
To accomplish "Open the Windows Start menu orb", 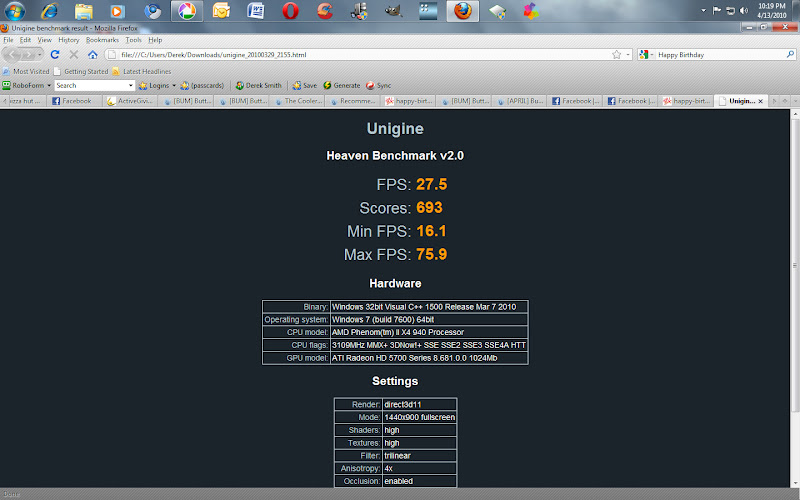I will 15,11.
